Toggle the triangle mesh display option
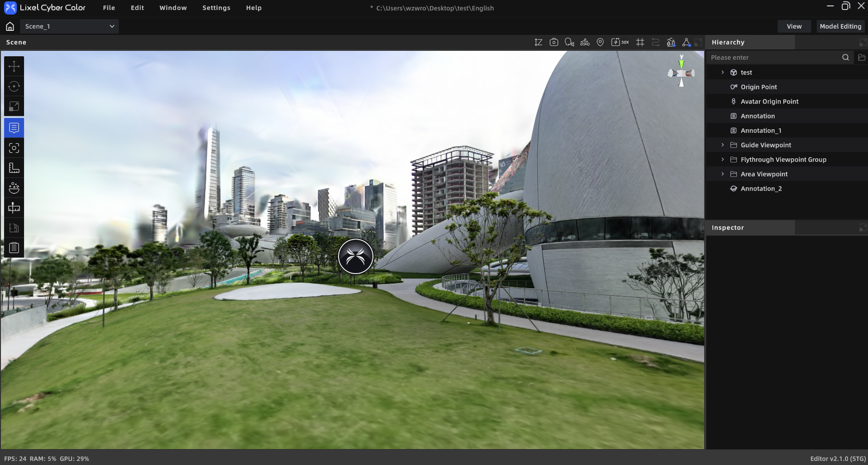868x465 pixels. point(686,42)
